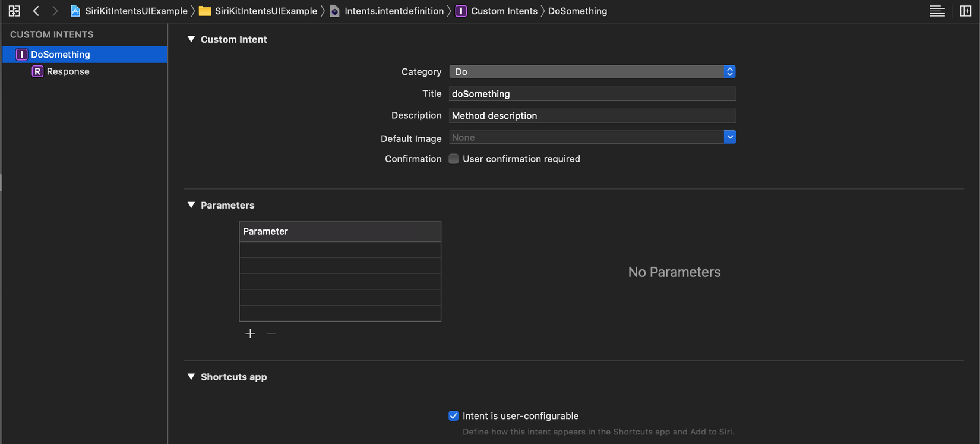Uncheck Intent is user-configurable
Image resolution: width=980 pixels, height=444 pixels.
[x=454, y=416]
